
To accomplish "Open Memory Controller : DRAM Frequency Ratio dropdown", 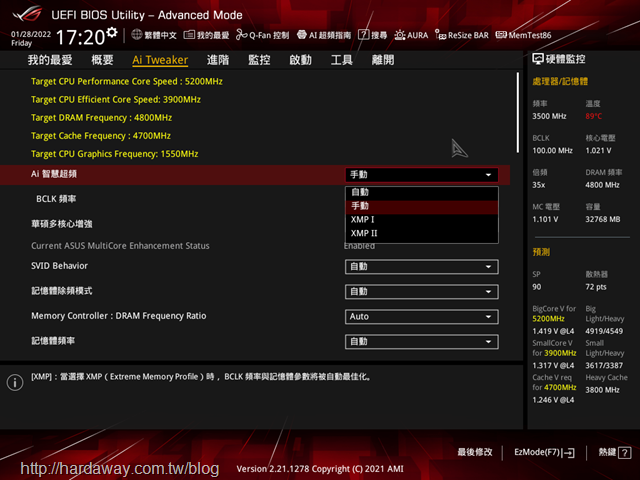I will tap(422, 317).
